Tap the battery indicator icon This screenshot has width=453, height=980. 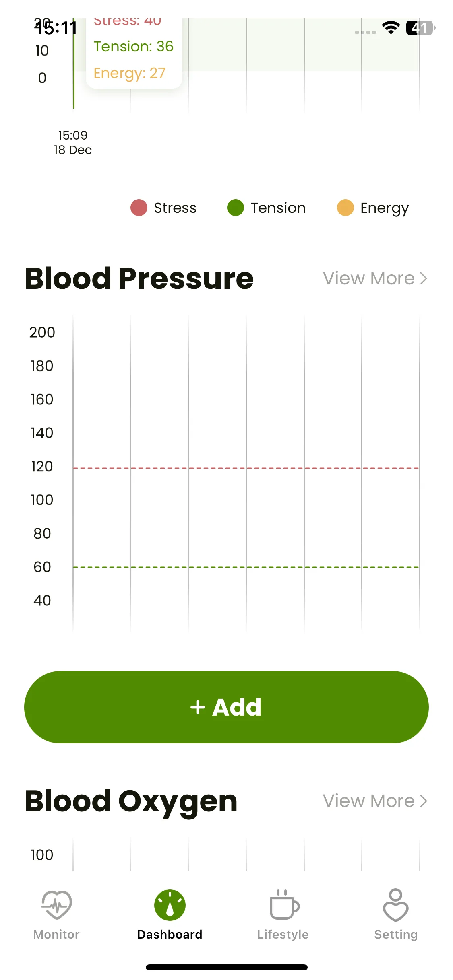pyautogui.click(x=421, y=28)
